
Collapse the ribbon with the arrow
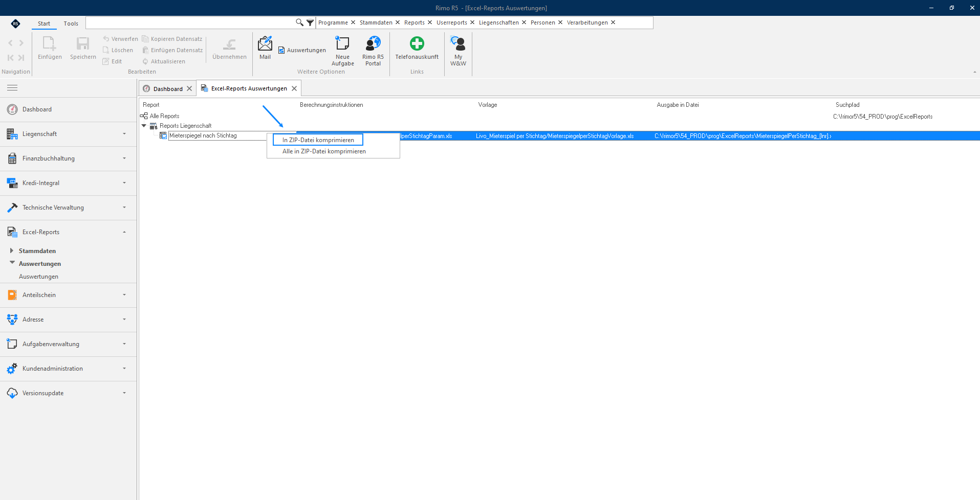[x=974, y=72]
